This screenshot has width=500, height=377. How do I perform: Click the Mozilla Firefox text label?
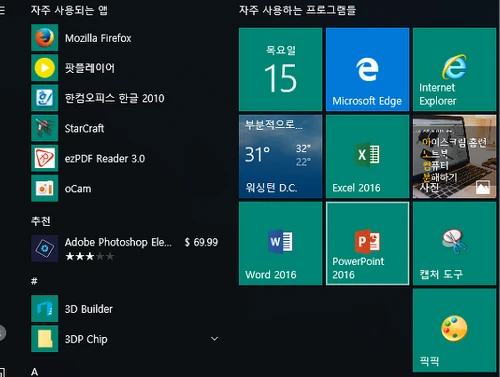pos(98,38)
